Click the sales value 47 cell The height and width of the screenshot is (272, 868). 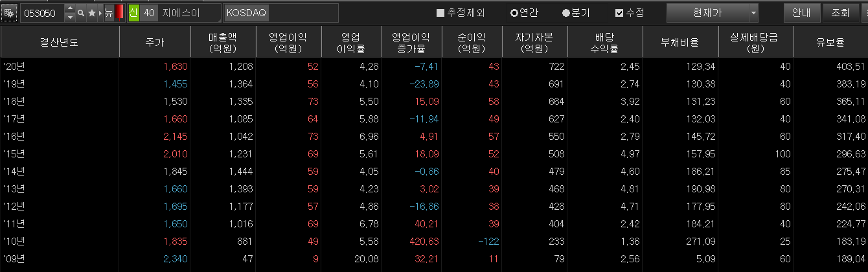tap(247, 258)
